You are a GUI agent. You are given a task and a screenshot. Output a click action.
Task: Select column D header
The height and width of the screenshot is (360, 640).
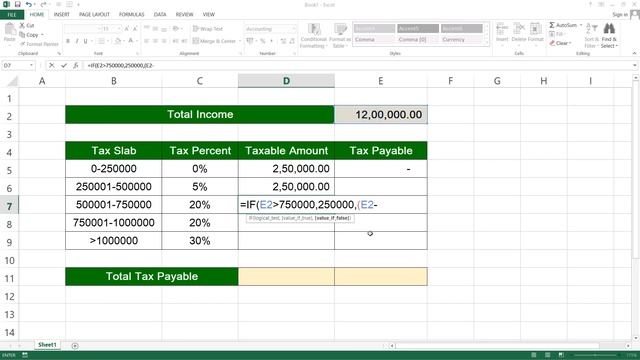(286, 81)
